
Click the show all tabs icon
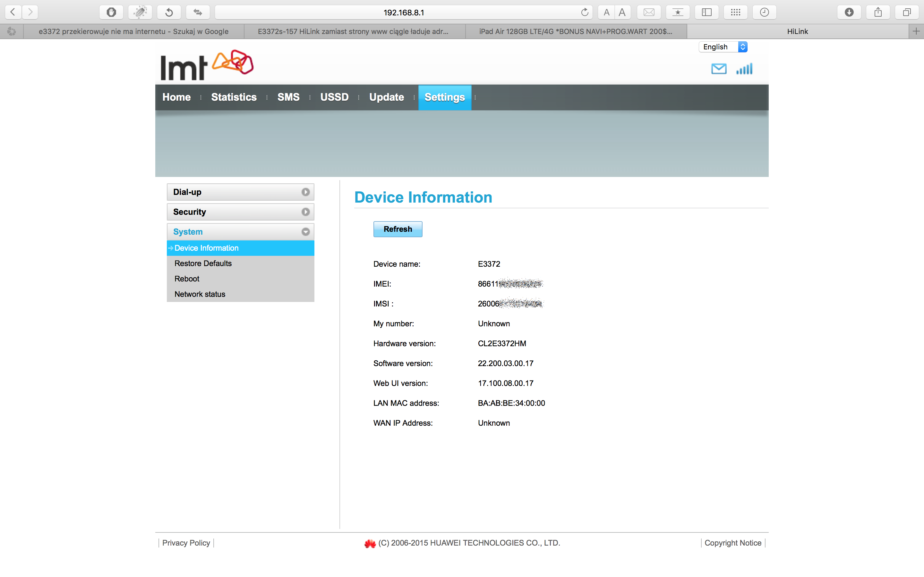point(906,12)
